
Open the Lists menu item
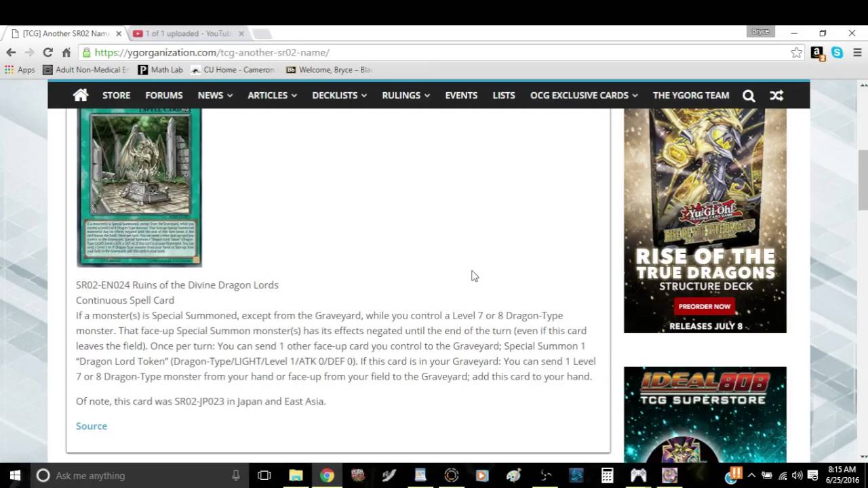click(504, 96)
